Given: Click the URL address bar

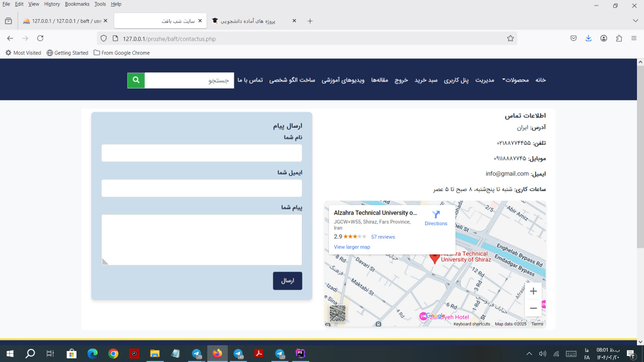Looking at the screenshot, I should (307, 38).
